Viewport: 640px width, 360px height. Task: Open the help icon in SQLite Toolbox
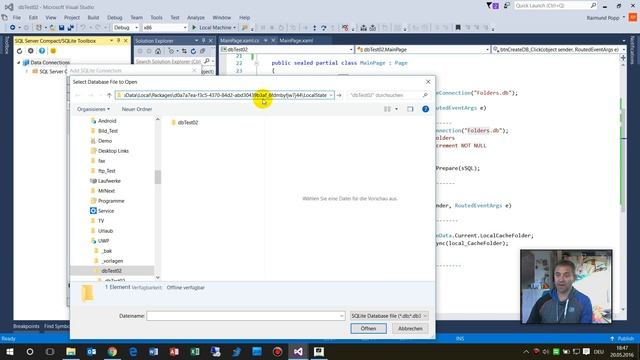coord(42,51)
